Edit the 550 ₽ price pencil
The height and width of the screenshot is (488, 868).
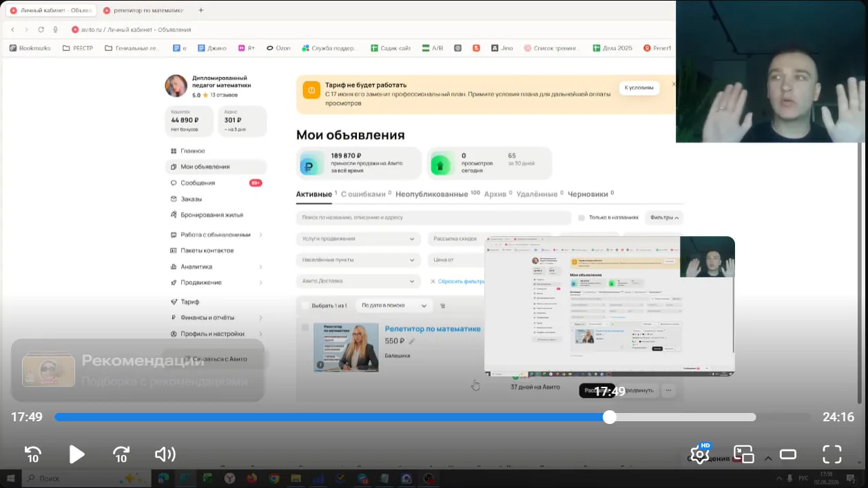click(412, 341)
